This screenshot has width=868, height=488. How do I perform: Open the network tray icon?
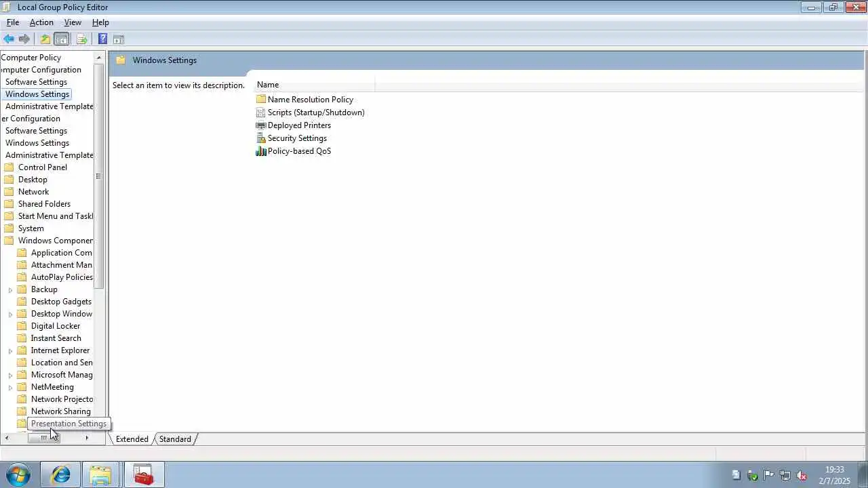pyautogui.click(x=785, y=475)
